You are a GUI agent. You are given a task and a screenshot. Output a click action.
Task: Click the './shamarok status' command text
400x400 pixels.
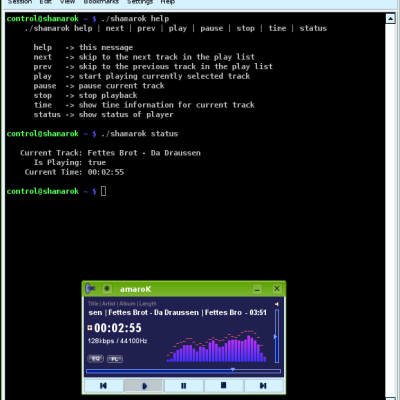coord(140,134)
